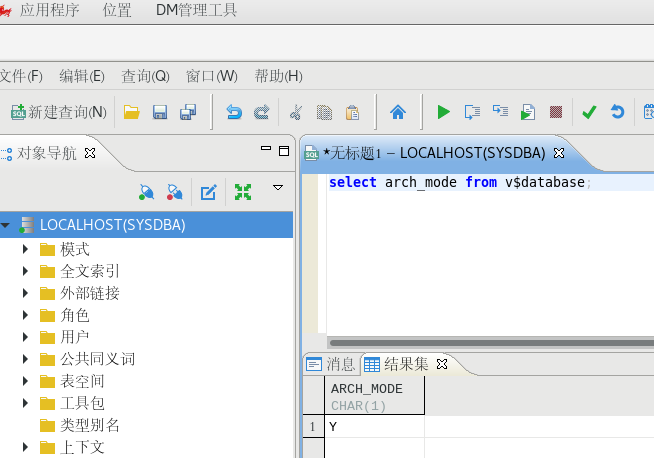The height and width of the screenshot is (458, 654).
Task: Expand the 表空间 folder
Action: 25,381
